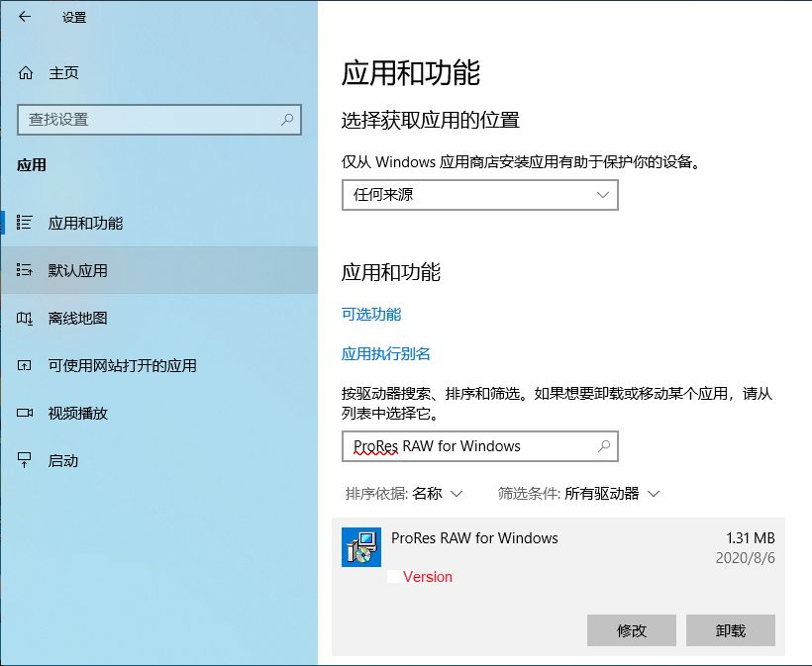Go to 视频播放 settings
Image resolution: width=812 pixels, height=666 pixels.
[158, 413]
